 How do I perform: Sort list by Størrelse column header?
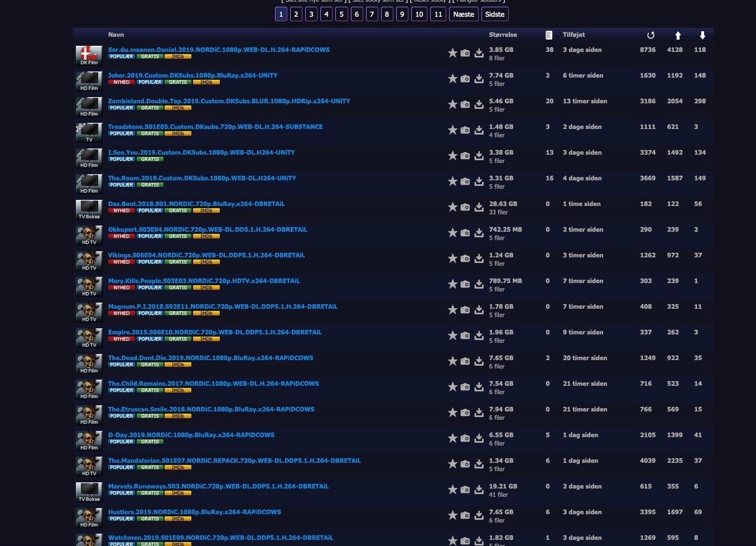pyautogui.click(x=503, y=35)
